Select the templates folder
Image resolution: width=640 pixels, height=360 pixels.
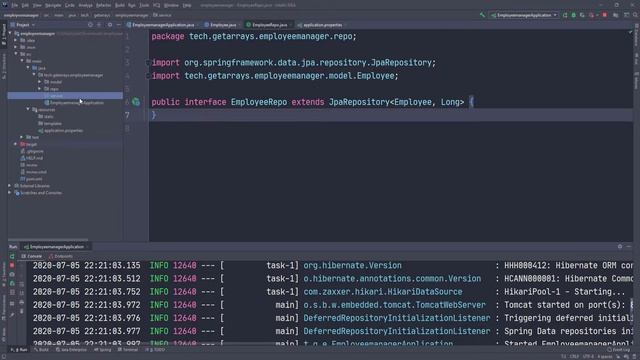click(x=50, y=123)
